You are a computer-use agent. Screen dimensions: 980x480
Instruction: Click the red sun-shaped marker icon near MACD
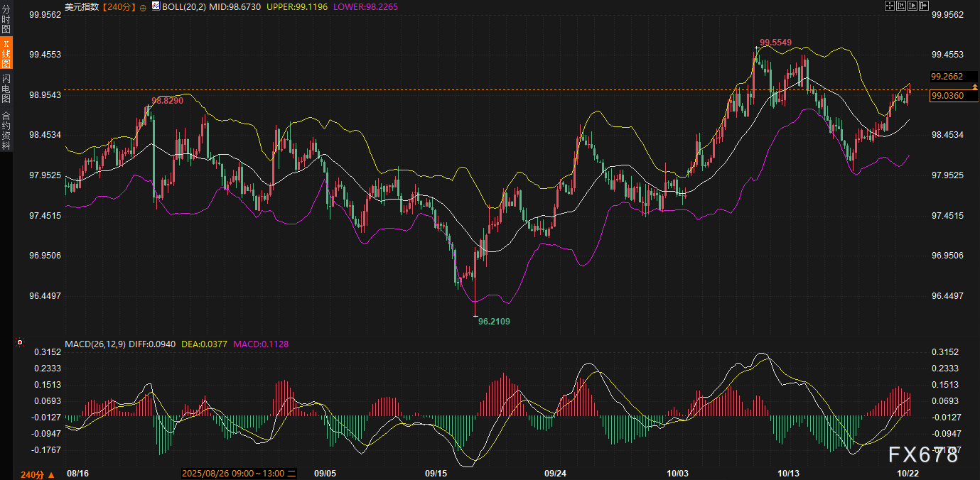coord(20,343)
